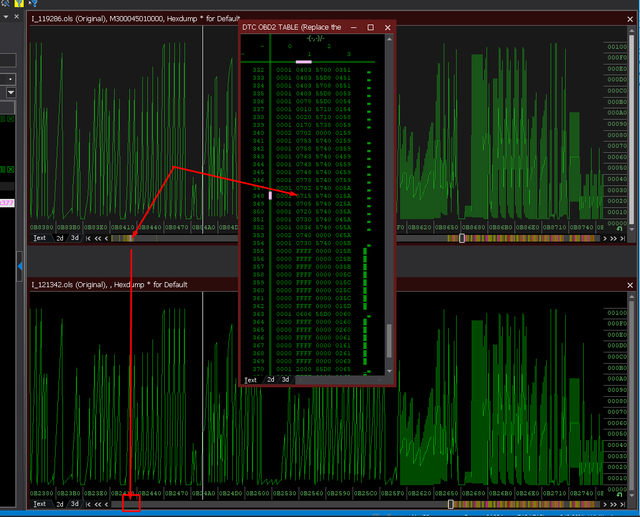Close the DTC OBD2 TABLE window

tap(387, 27)
